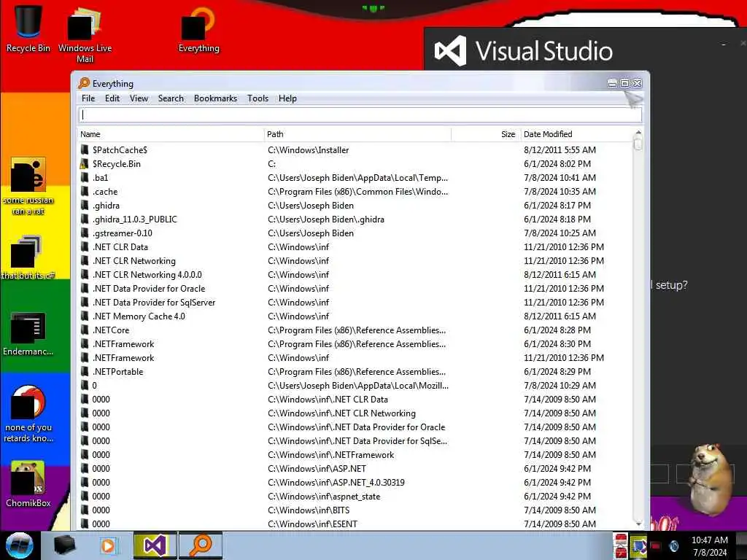Sort results by Date Modified column
Viewport: 747px width, 560px height.
coord(576,134)
